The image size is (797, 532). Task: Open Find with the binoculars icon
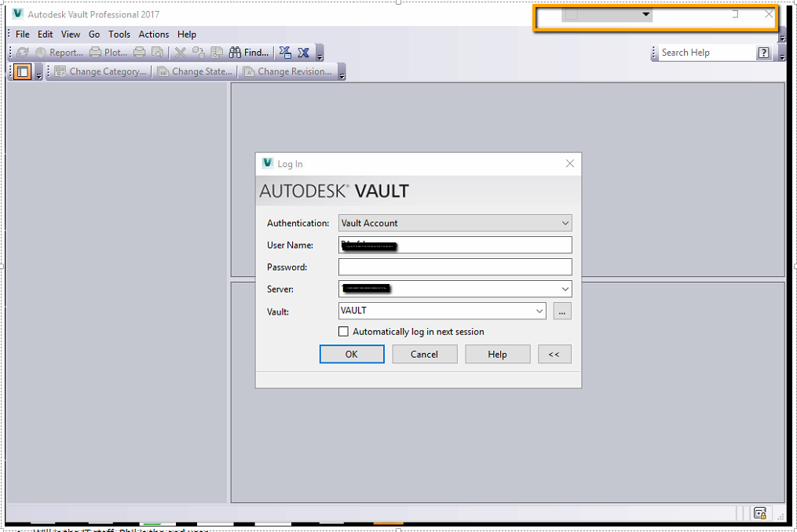click(x=249, y=53)
